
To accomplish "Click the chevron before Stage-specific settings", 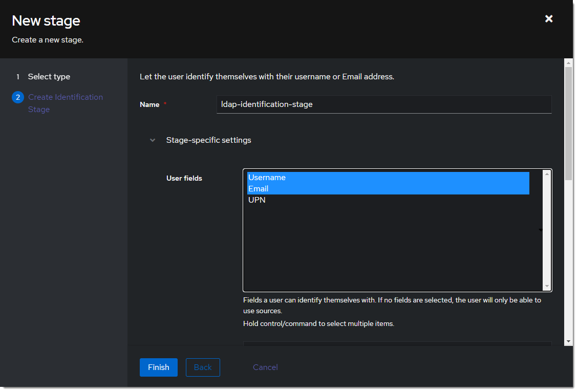I will tap(152, 140).
